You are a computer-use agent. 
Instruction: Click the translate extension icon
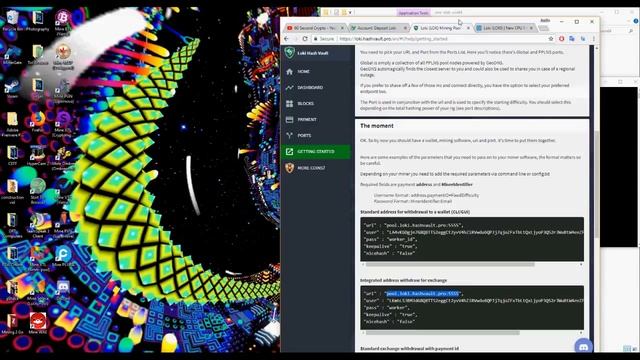point(572,39)
